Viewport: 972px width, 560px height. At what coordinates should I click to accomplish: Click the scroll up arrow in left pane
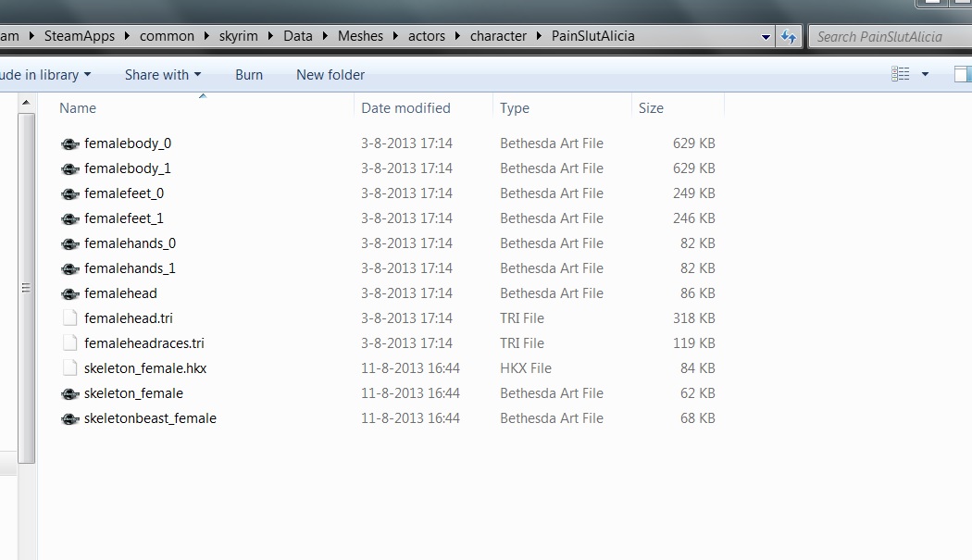26,103
